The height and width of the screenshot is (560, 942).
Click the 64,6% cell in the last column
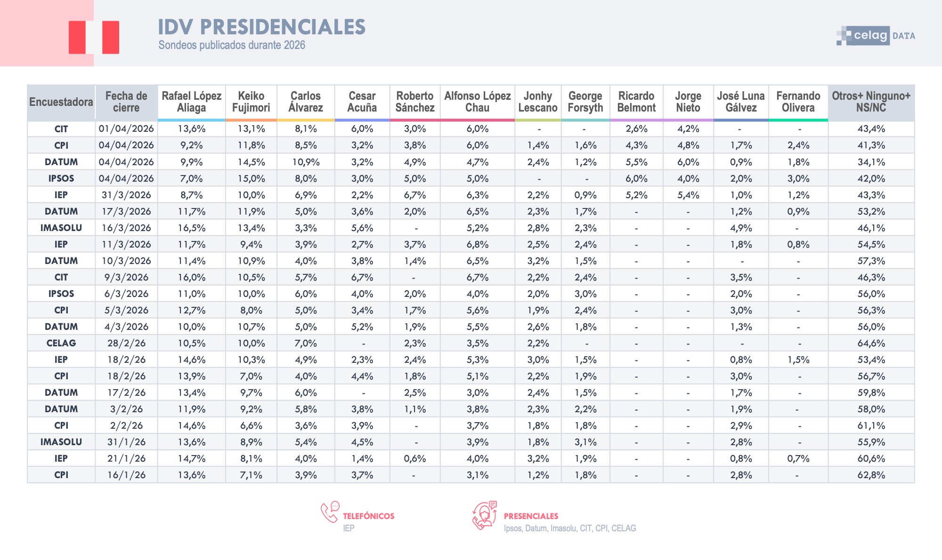[x=871, y=343]
